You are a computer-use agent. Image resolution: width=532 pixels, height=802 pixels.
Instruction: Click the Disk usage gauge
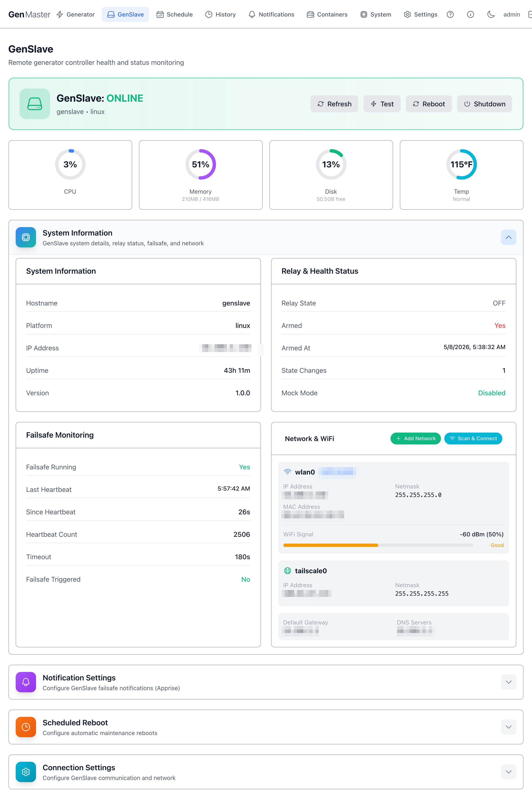click(x=331, y=164)
